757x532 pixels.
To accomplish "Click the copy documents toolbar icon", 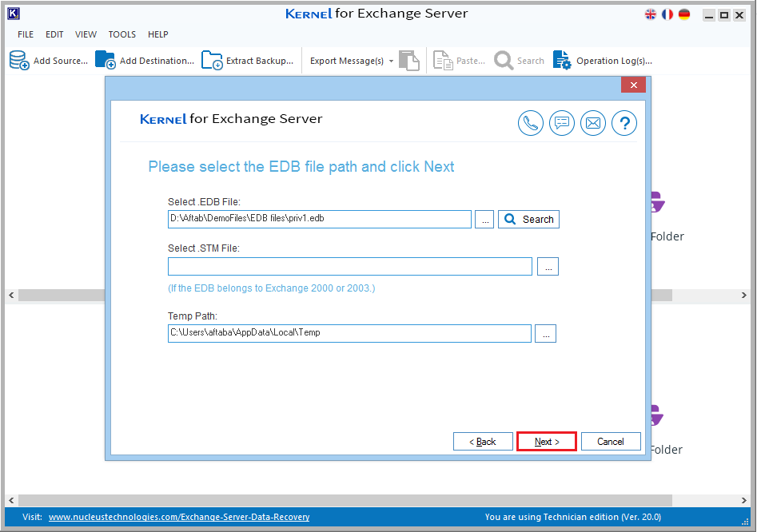I will [409, 60].
